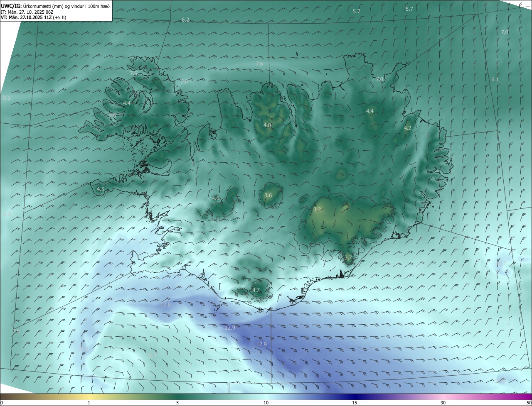Select the 7.5 value label
This screenshot has height=406, width=532.
coord(133,73)
